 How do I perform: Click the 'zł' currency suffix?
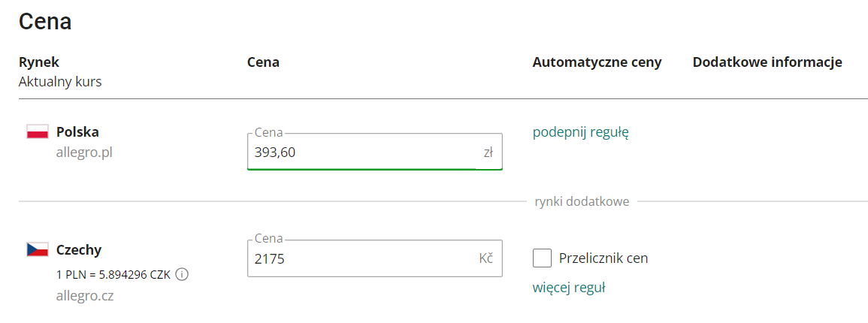coord(488,152)
